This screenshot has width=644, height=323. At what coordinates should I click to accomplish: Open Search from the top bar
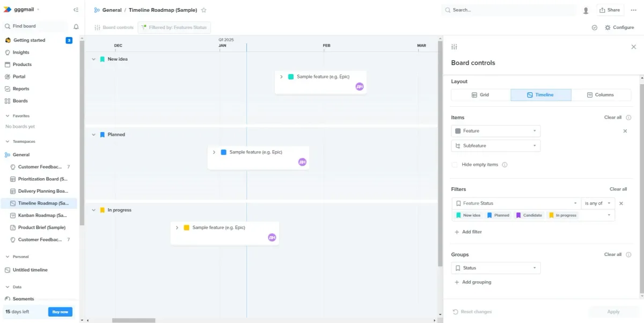[x=508, y=10]
